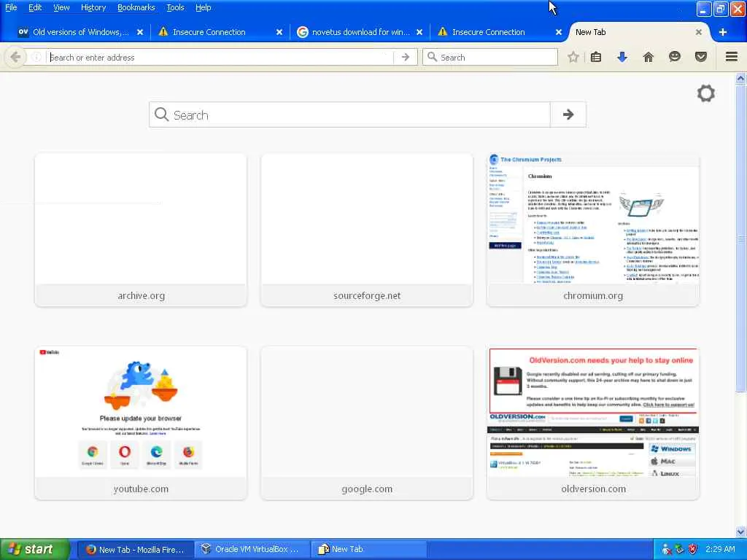The image size is (747, 560).
Task: Open the Pocket icon
Action: [701, 57]
